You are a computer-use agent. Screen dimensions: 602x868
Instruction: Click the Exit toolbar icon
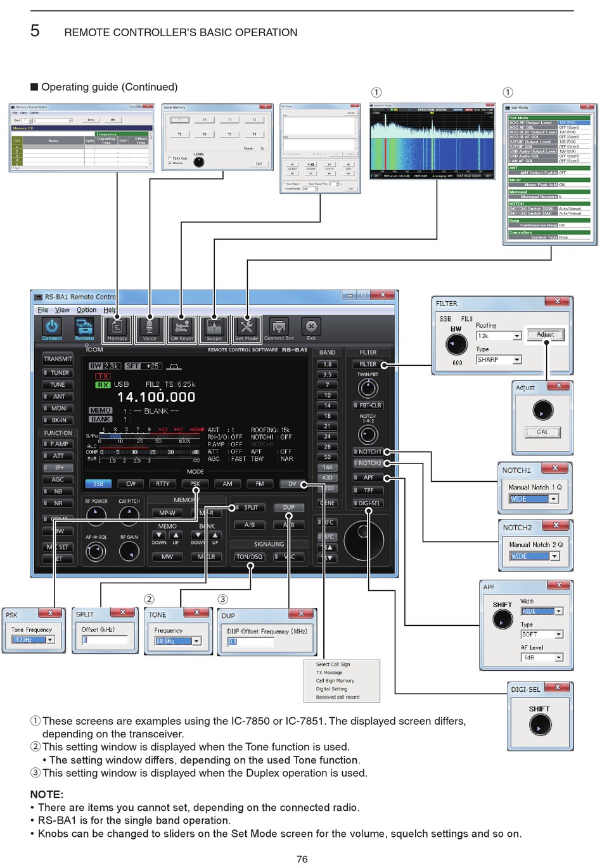[311, 327]
